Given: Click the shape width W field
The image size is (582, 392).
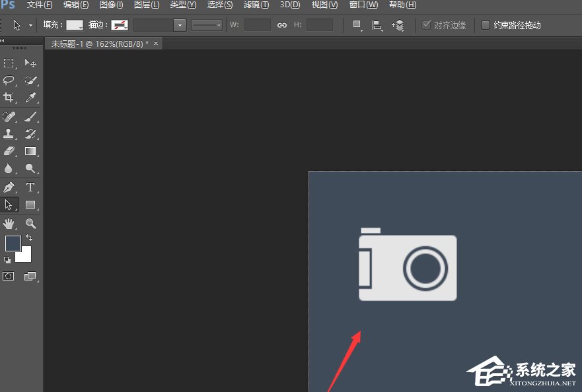Looking at the screenshot, I should click(x=257, y=25).
